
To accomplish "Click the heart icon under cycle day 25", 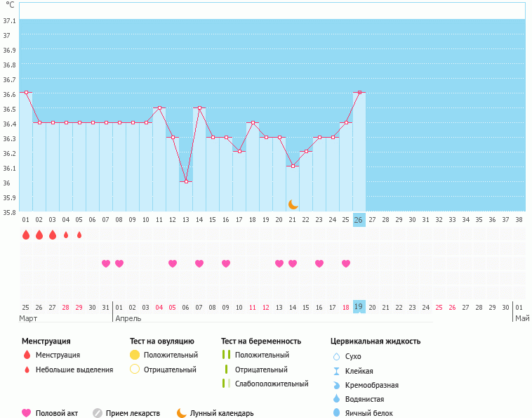I will [346, 263].
